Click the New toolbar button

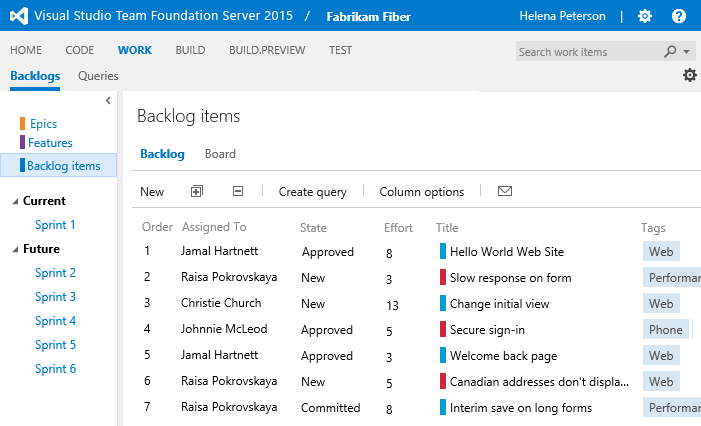[152, 192]
